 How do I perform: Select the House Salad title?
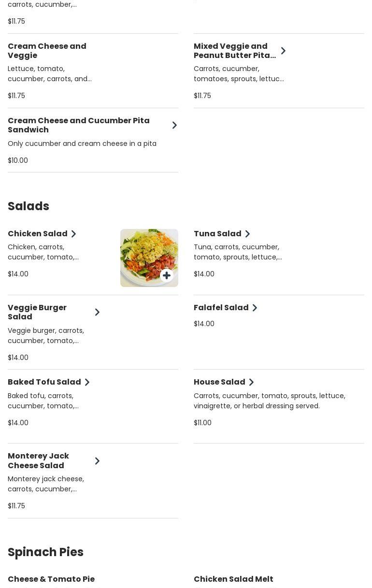tap(219, 382)
